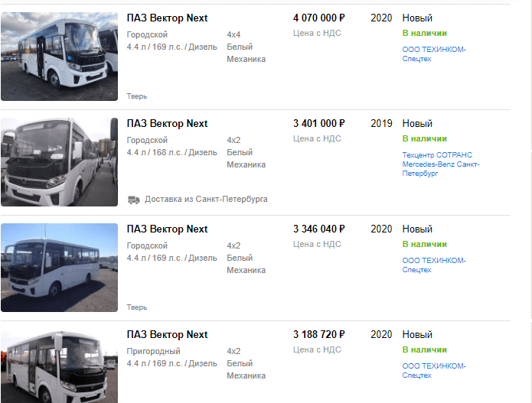532x403 pixels.
Task: Open ПАЗ Вектор Next title priced 3 401 000 ₽
Action: pyautogui.click(x=167, y=124)
